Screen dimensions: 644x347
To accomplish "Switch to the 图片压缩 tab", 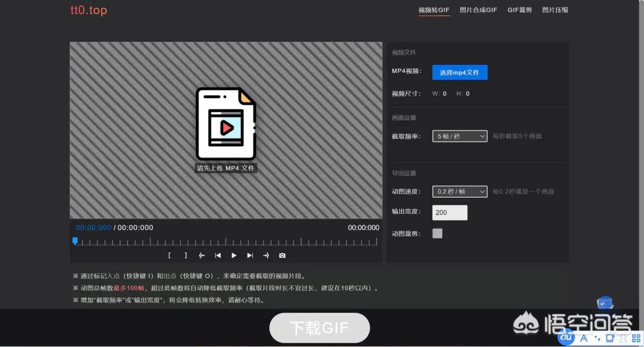I will tap(555, 10).
